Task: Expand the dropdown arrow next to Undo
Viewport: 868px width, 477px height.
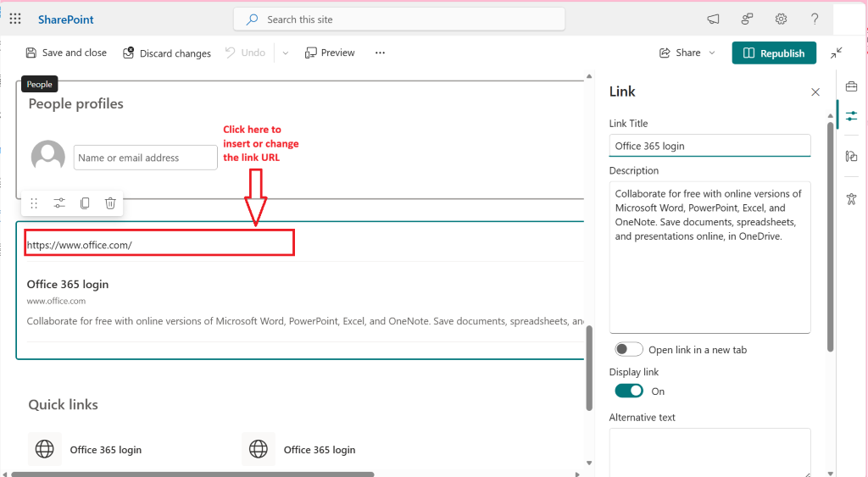Action: pos(286,53)
